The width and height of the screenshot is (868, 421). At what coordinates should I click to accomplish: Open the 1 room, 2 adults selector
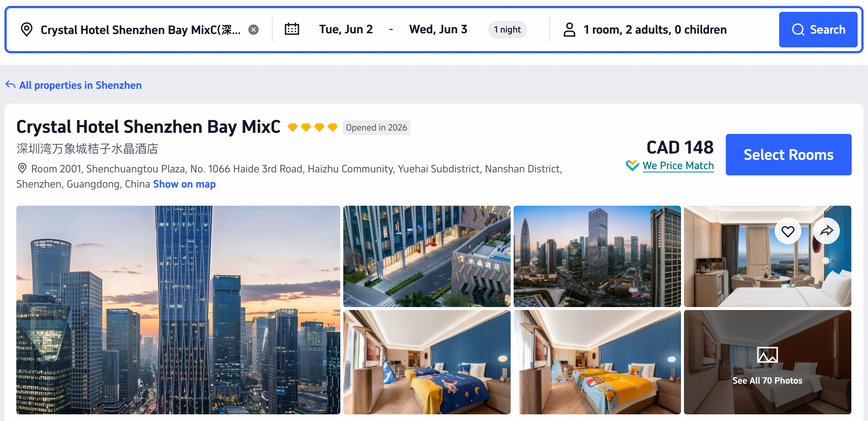(655, 30)
